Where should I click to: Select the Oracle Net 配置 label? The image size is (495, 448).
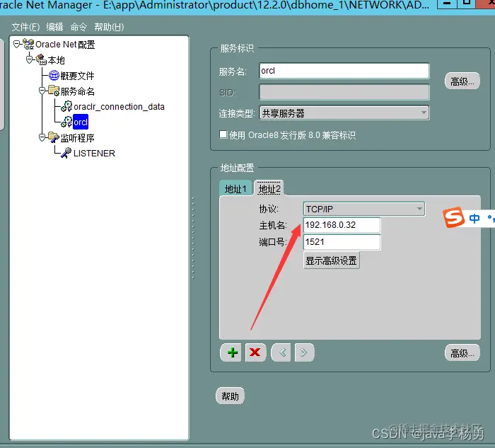coord(65,44)
